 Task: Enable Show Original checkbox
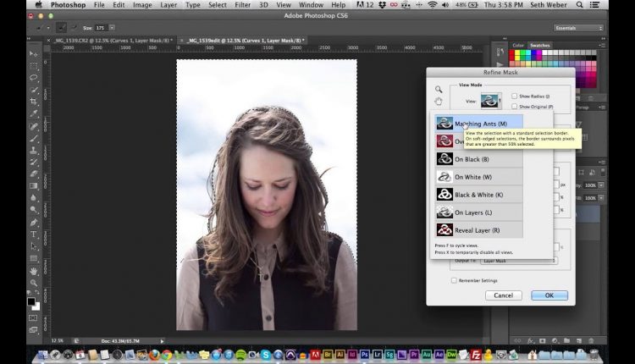click(x=514, y=107)
